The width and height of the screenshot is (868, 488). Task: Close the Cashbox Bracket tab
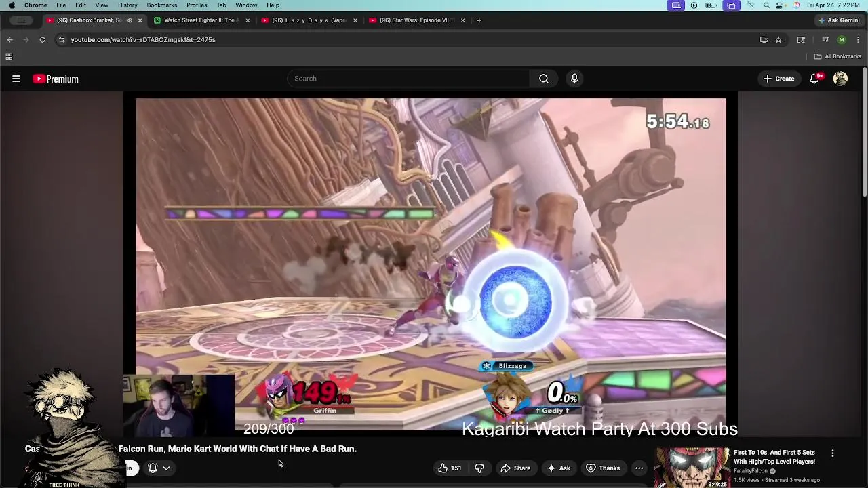[140, 20]
